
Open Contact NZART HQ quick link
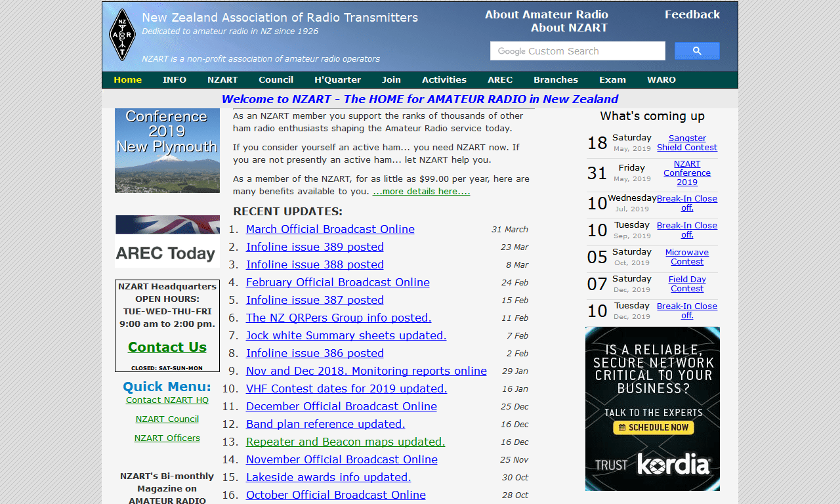[x=167, y=400]
